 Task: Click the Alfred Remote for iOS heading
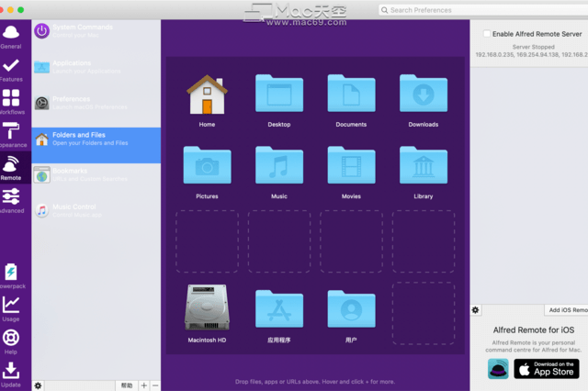(x=534, y=330)
